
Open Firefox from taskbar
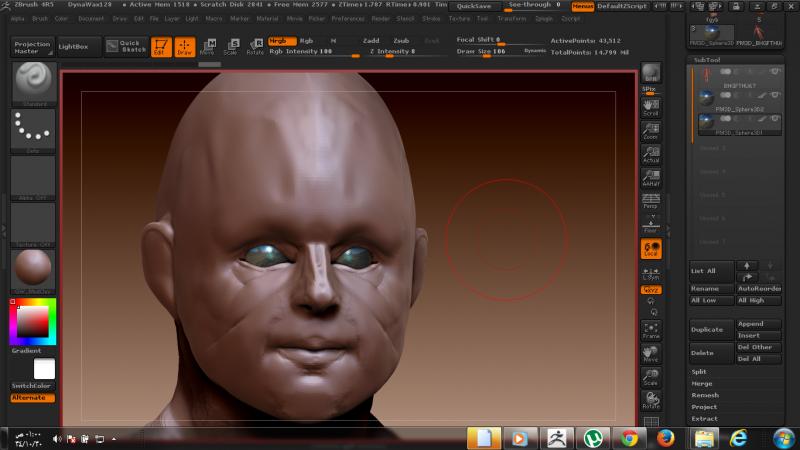point(665,438)
